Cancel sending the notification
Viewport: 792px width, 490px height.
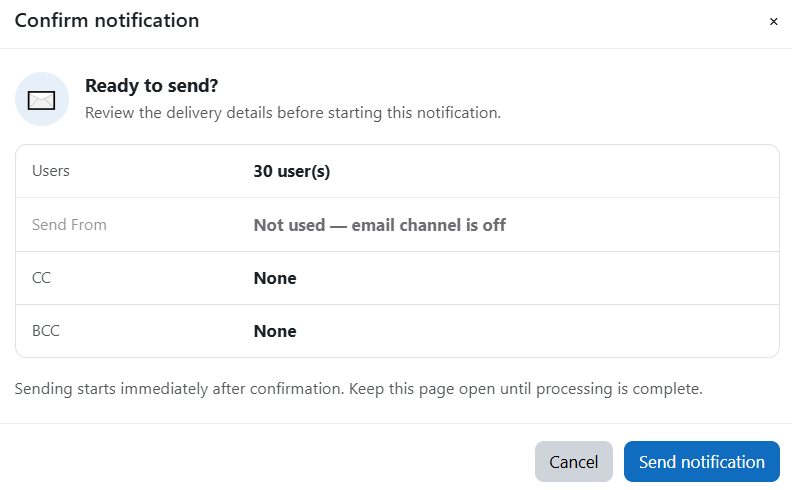tap(574, 462)
